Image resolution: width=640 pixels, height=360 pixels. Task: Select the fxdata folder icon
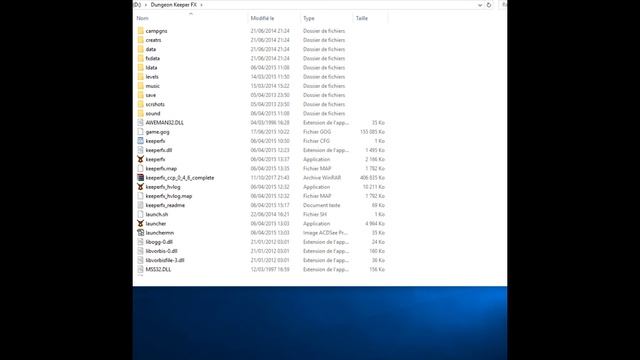(140, 58)
